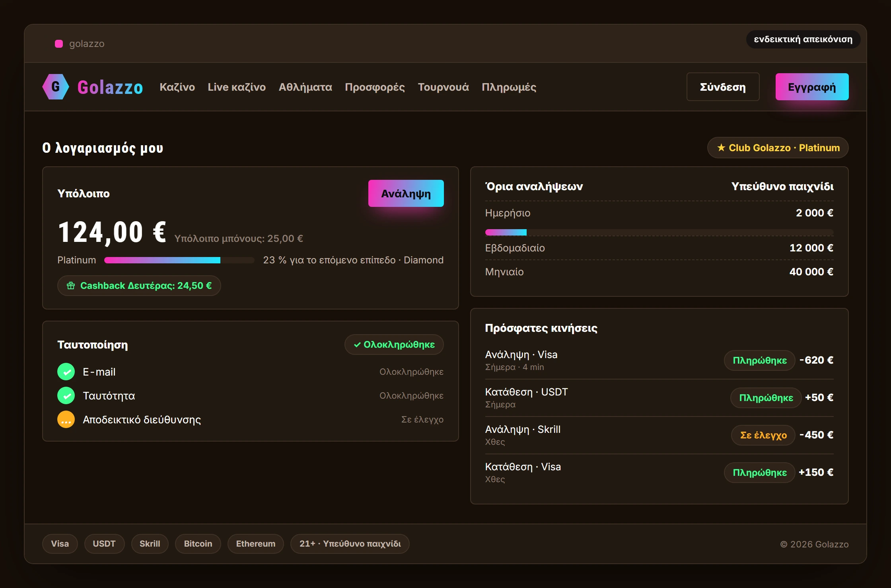Click the Σε έλεγχο badge on Ανάληψη · Skrill
The image size is (891, 588).
click(763, 435)
